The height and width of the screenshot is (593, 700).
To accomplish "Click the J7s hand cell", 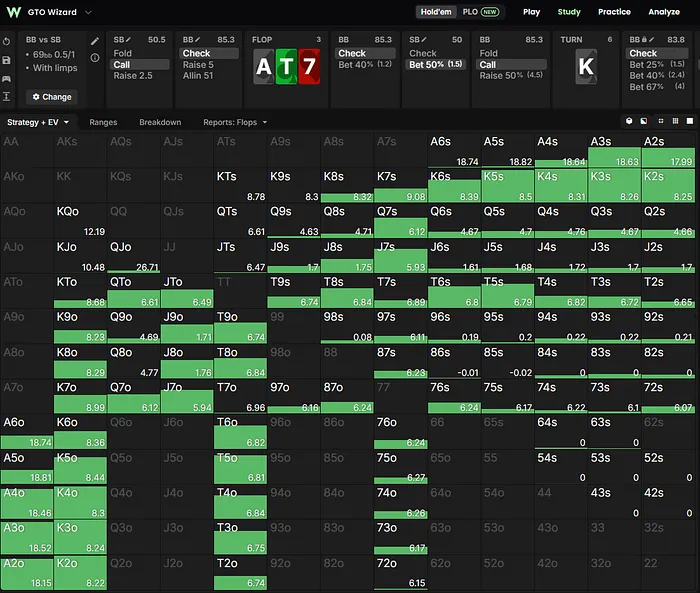I will [400, 256].
